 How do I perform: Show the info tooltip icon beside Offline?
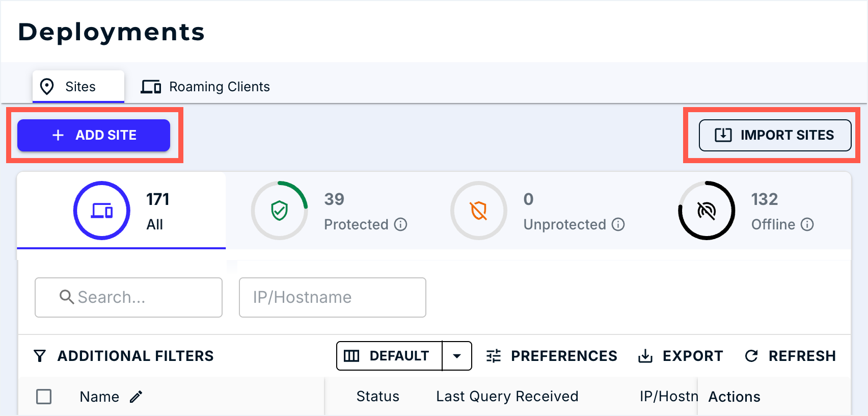[x=807, y=224]
